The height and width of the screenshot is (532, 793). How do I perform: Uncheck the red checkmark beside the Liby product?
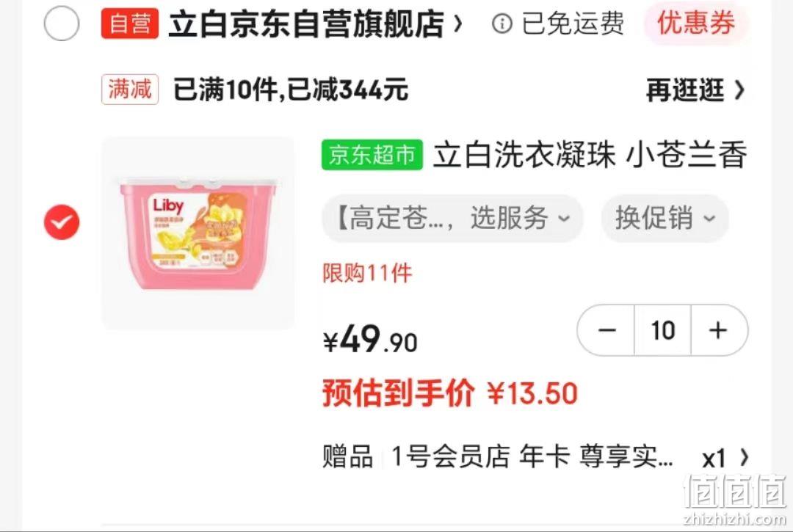(62, 222)
